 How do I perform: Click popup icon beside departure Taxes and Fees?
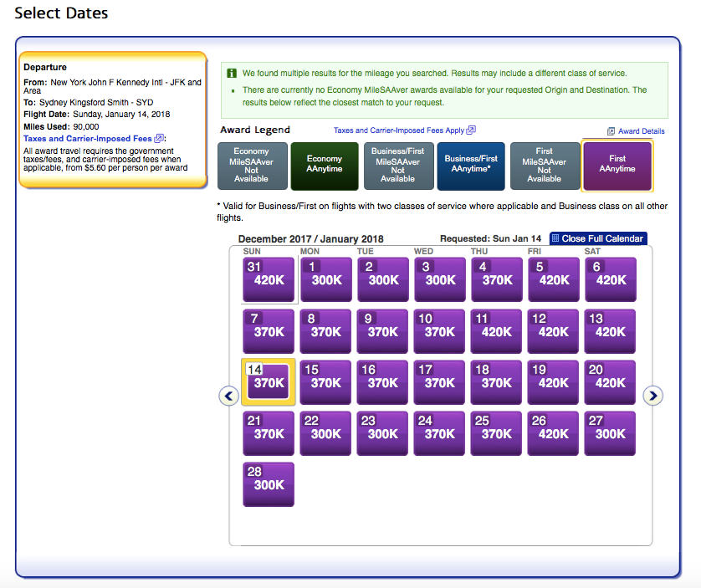coord(160,138)
